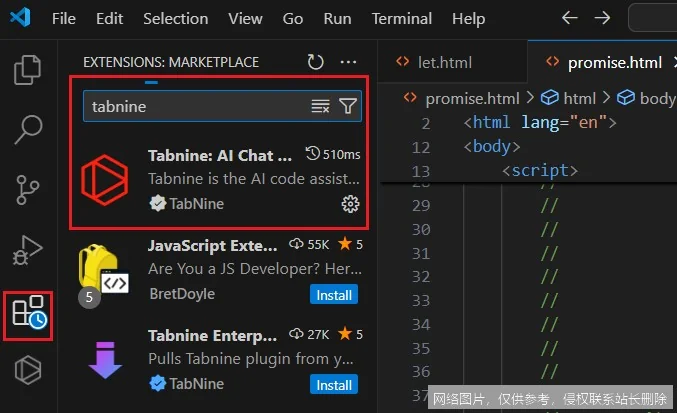Open the JavaScript Exte... extension title

tap(212, 245)
